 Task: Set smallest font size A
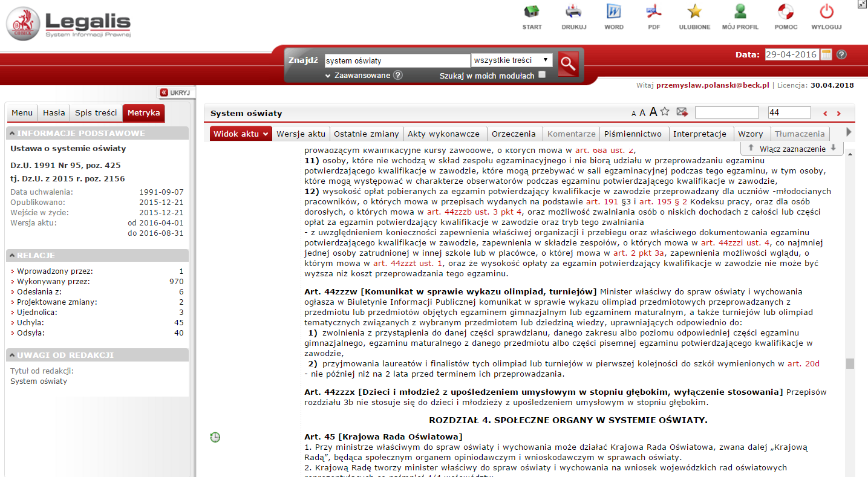pyautogui.click(x=633, y=114)
